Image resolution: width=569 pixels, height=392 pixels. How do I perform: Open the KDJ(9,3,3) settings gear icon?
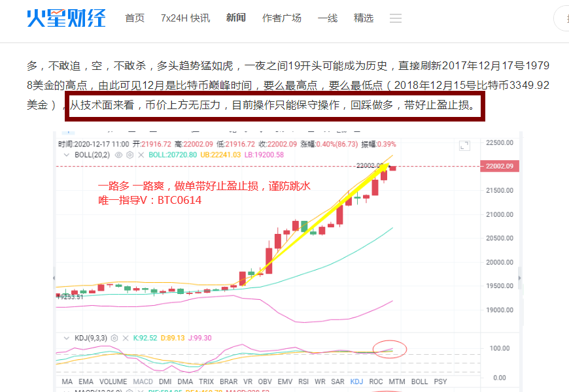(x=113, y=338)
